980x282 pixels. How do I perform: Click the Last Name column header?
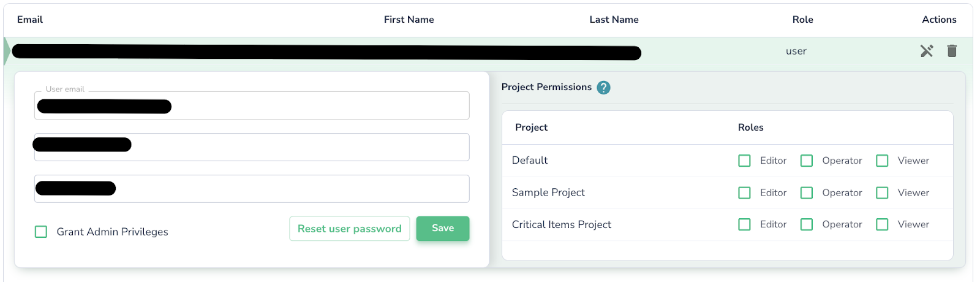click(614, 20)
